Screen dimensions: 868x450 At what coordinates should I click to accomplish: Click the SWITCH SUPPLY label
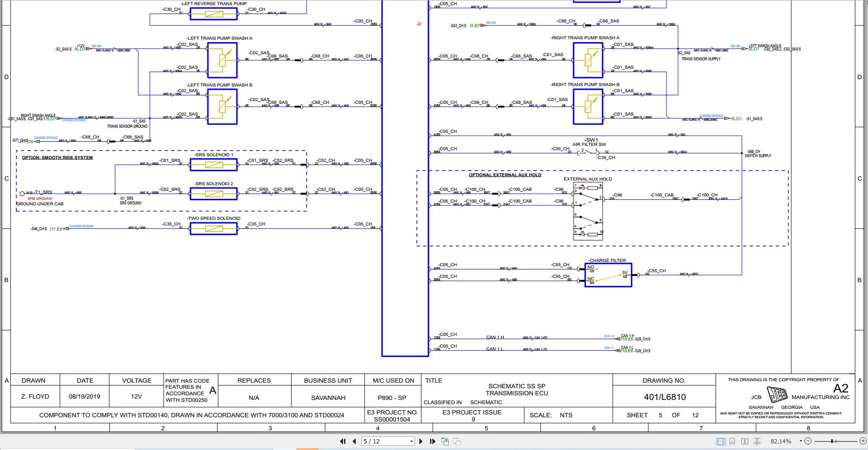coord(758,156)
